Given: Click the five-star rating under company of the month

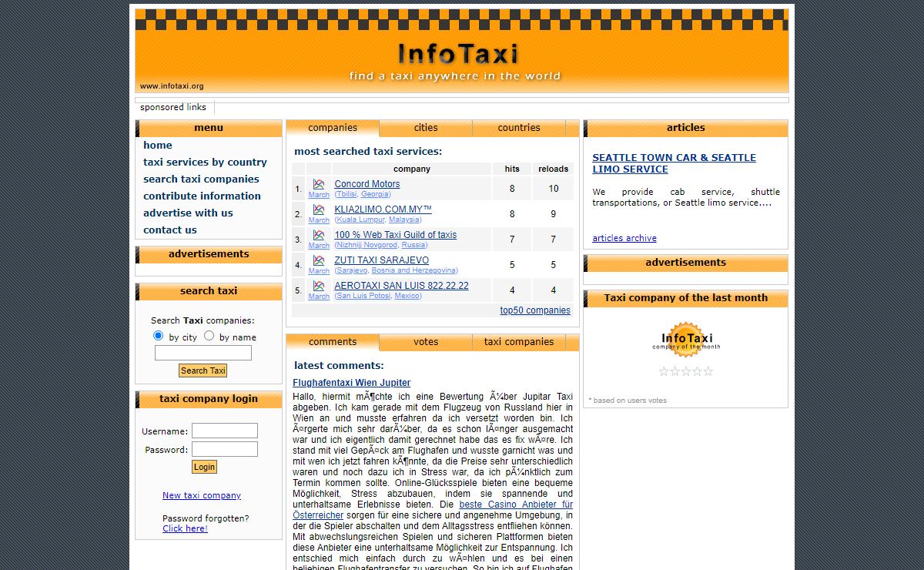Looking at the screenshot, I should pos(686,371).
